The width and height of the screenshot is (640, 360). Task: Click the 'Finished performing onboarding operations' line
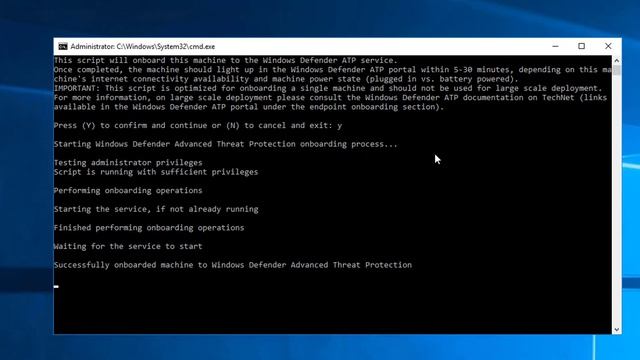(149, 228)
